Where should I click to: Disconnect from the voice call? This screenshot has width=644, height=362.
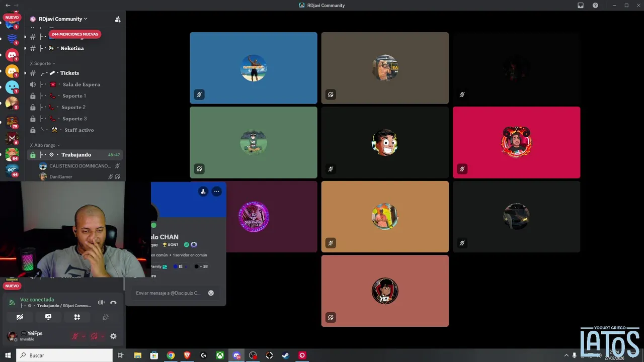click(113, 303)
